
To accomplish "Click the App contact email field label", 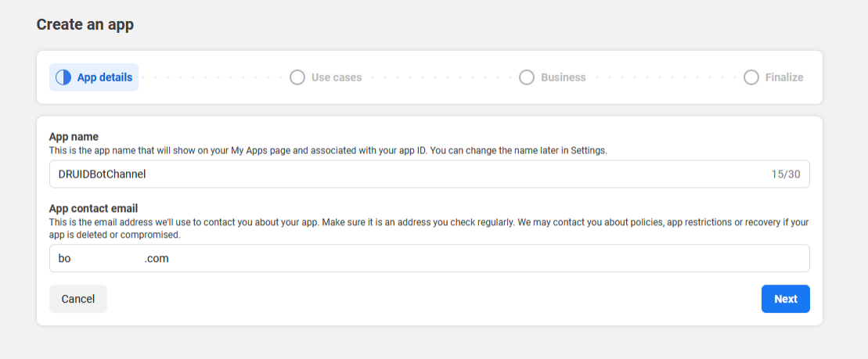I will [x=93, y=208].
